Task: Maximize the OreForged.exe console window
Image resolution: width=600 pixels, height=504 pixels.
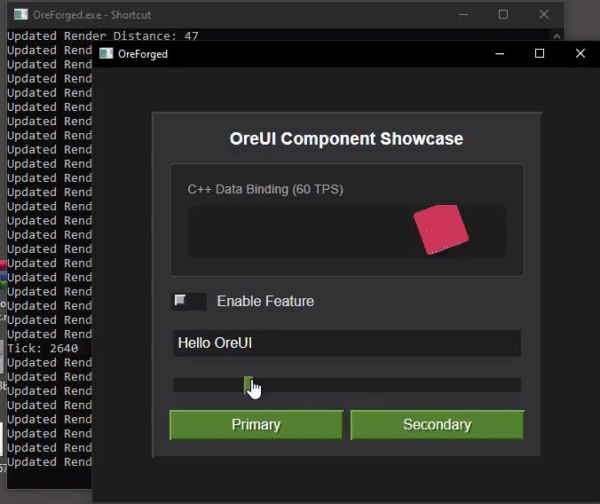Action: [503, 15]
